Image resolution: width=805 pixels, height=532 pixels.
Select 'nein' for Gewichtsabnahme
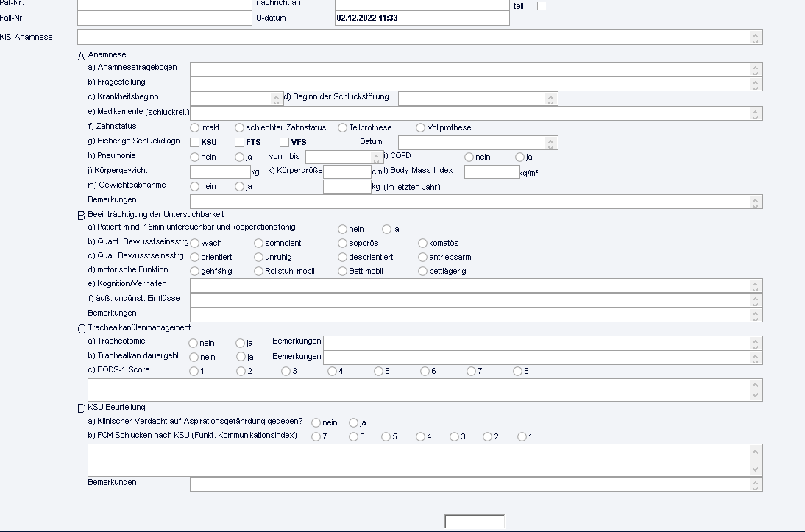[194, 186]
